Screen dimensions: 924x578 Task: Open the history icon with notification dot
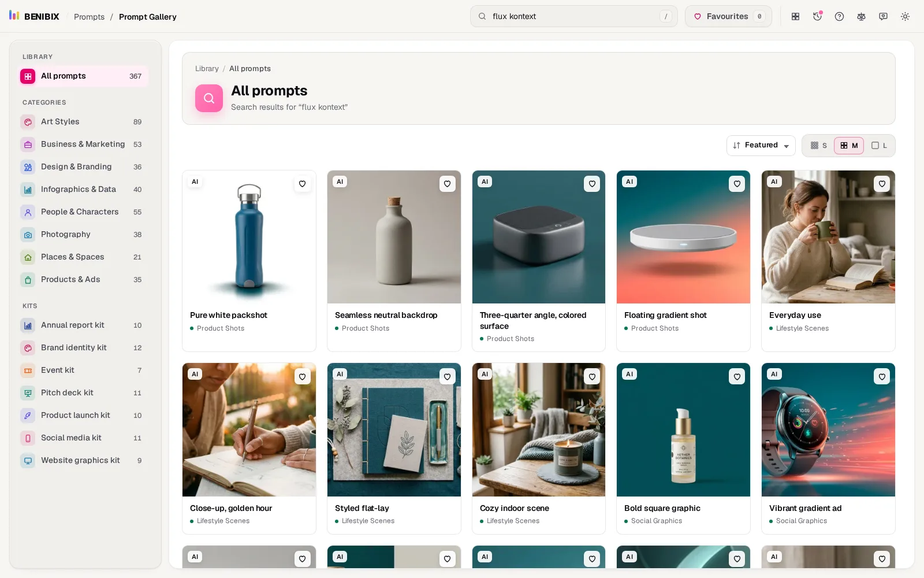(817, 17)
